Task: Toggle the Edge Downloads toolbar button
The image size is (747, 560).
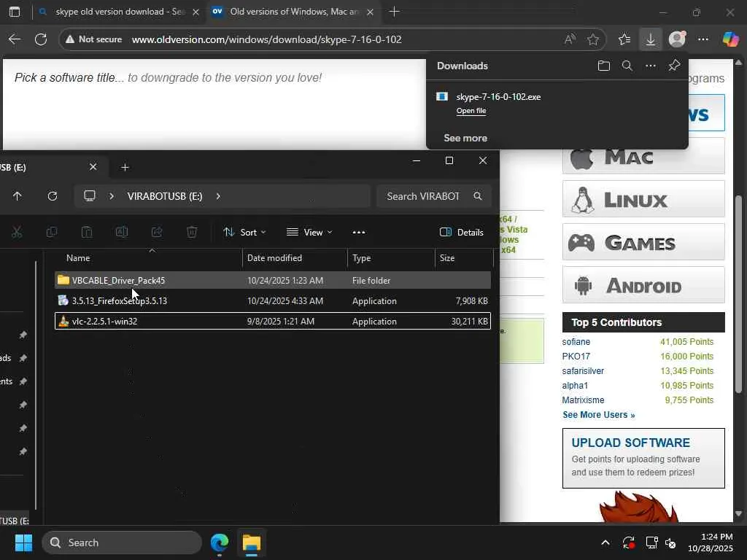Action: (x=650, y=39)
